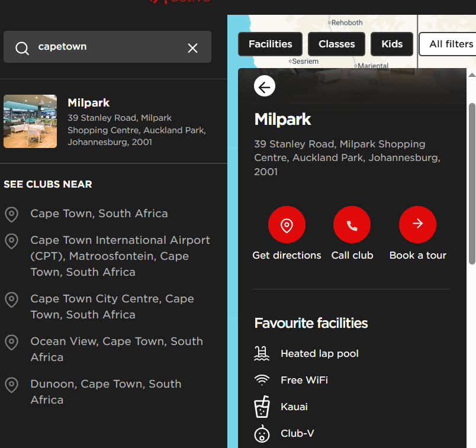Click the Free WiFi icon
The width and height of the screenshot is (476, 448).
click(x=262, y=379)
